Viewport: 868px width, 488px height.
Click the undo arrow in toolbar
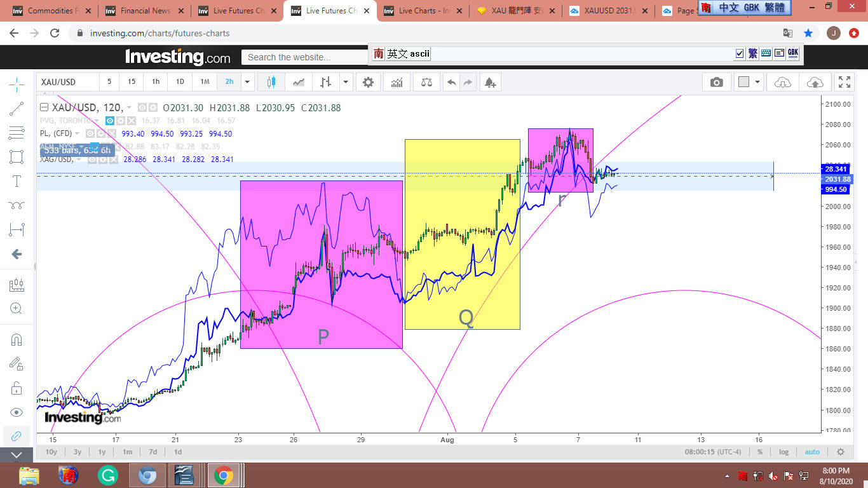[451, 82]
